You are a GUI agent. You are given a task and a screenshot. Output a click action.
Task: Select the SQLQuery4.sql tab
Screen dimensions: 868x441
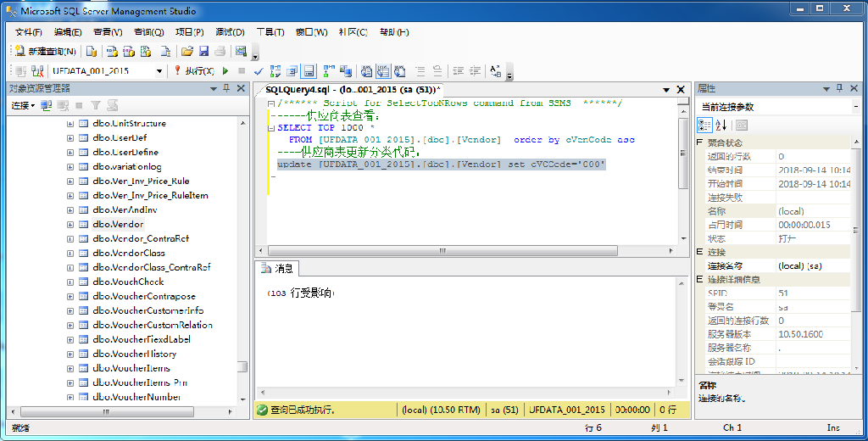(x=353, y=89)
